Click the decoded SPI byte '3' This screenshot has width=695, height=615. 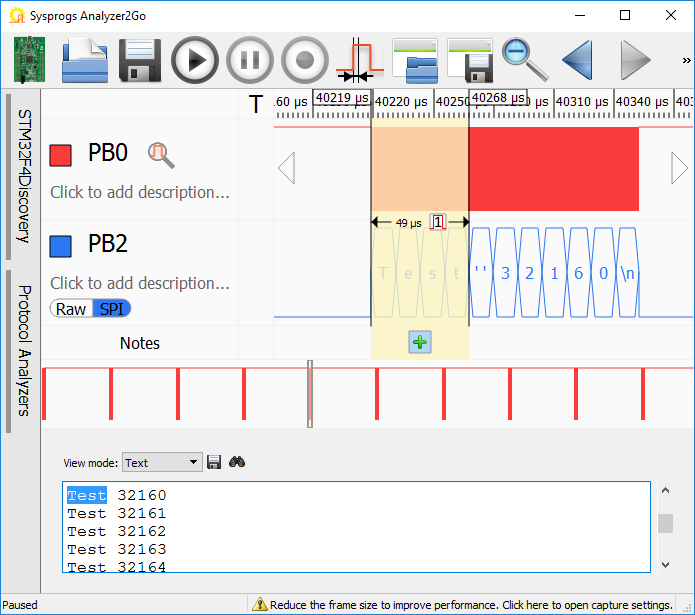click(x=505, y=273)
